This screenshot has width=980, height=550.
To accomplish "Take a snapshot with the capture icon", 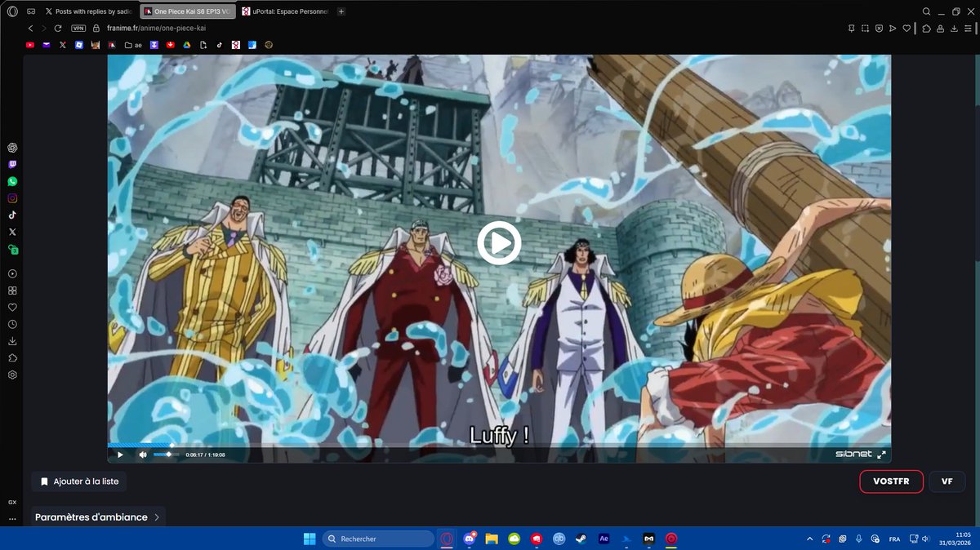I will point(865,28).
